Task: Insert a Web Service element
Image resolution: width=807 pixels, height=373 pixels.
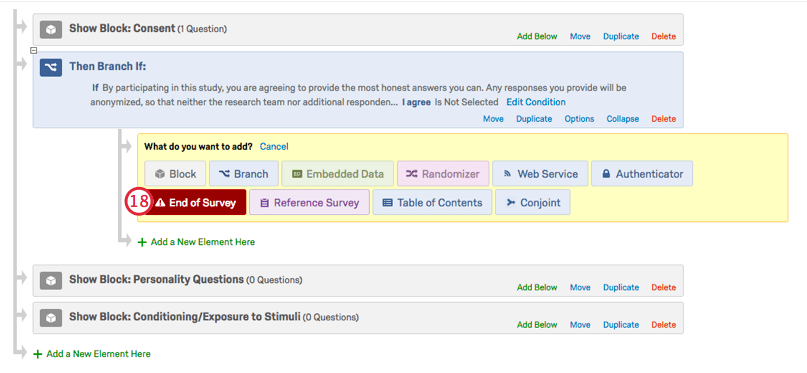Action: point(540,174)
